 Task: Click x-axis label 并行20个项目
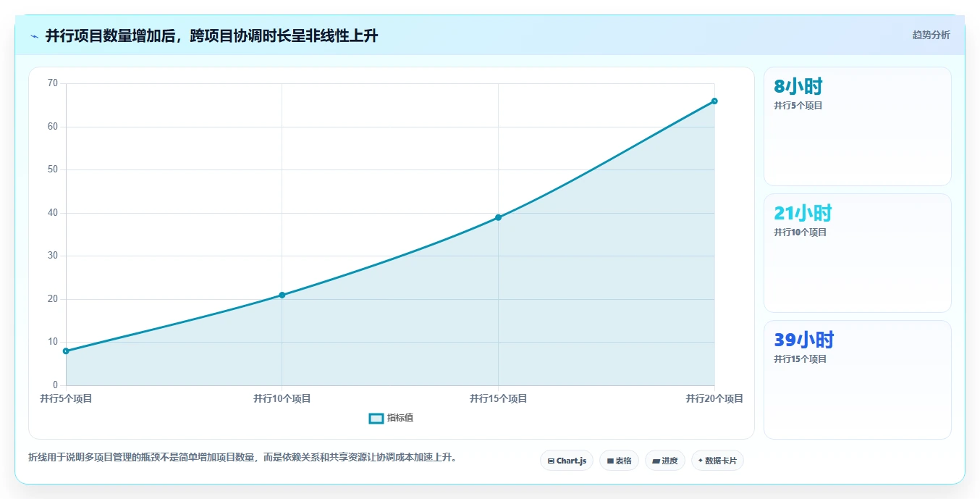[x=714, y=399]
